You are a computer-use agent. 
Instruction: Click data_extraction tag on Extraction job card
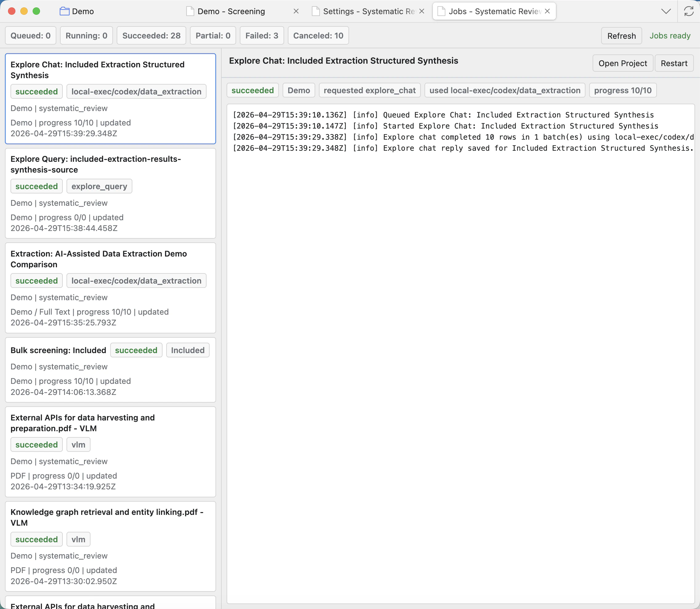click(136, 281)
